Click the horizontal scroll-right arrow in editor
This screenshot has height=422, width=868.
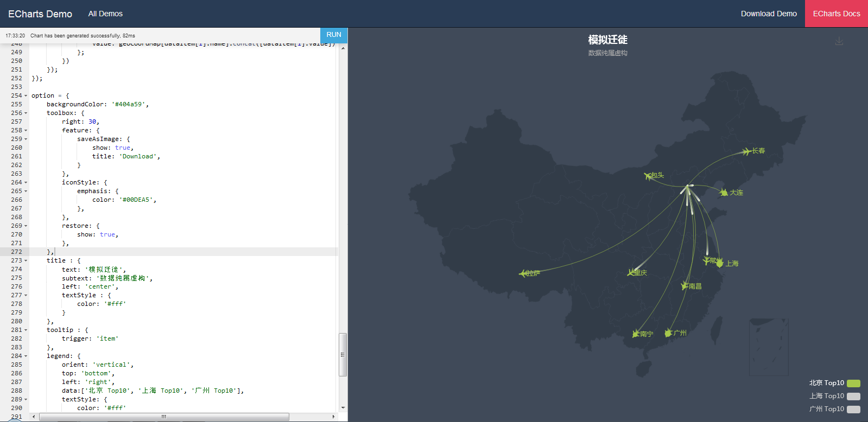[333, 417]
